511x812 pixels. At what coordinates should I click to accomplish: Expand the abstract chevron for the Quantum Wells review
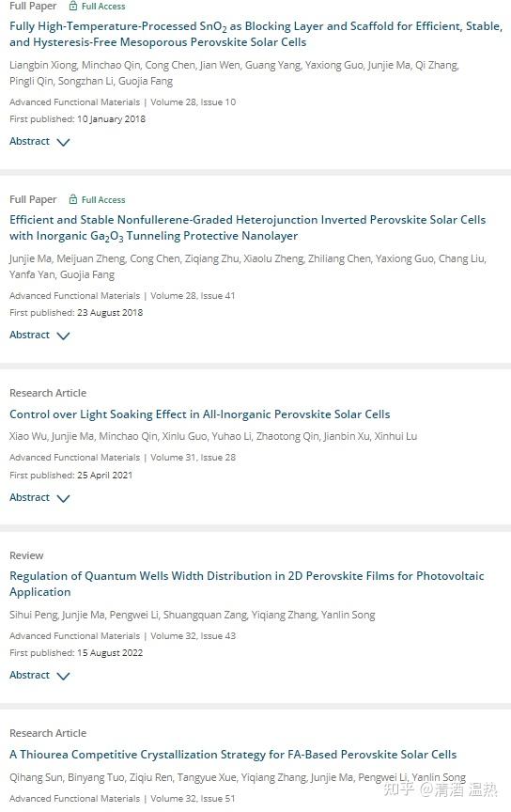pos(63,676)
